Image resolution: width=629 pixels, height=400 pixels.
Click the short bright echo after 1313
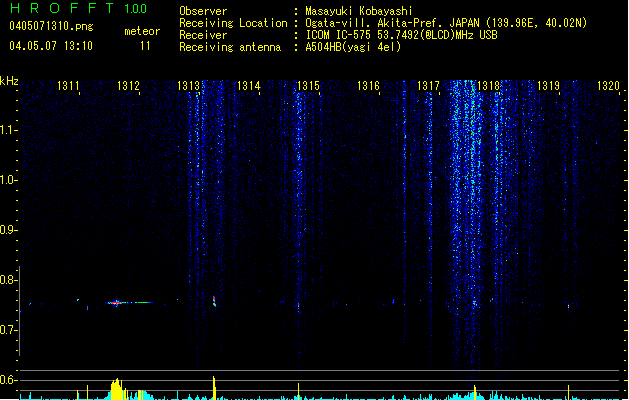[214, 301]
